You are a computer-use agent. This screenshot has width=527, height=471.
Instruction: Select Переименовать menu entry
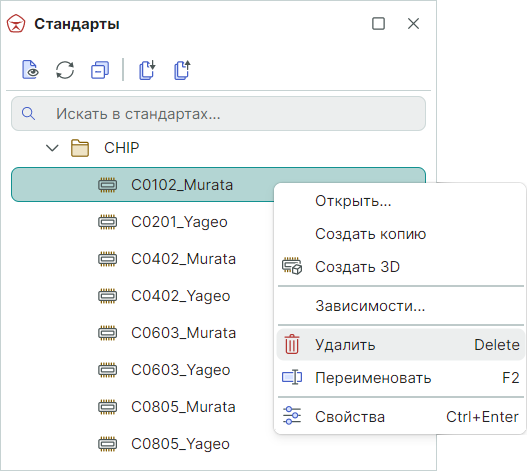400,378
